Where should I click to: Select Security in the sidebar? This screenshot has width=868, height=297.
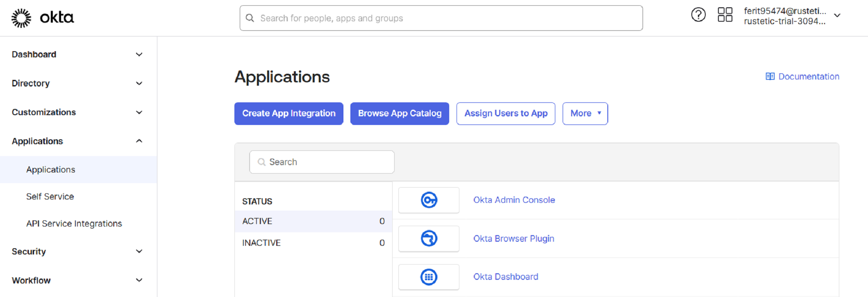click(x=29, y=252)
